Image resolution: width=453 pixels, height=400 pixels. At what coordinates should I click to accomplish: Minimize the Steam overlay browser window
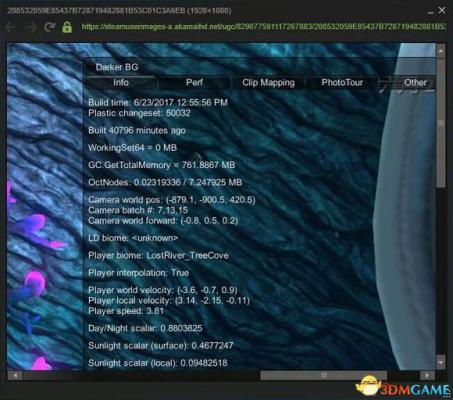coord(431,11)
